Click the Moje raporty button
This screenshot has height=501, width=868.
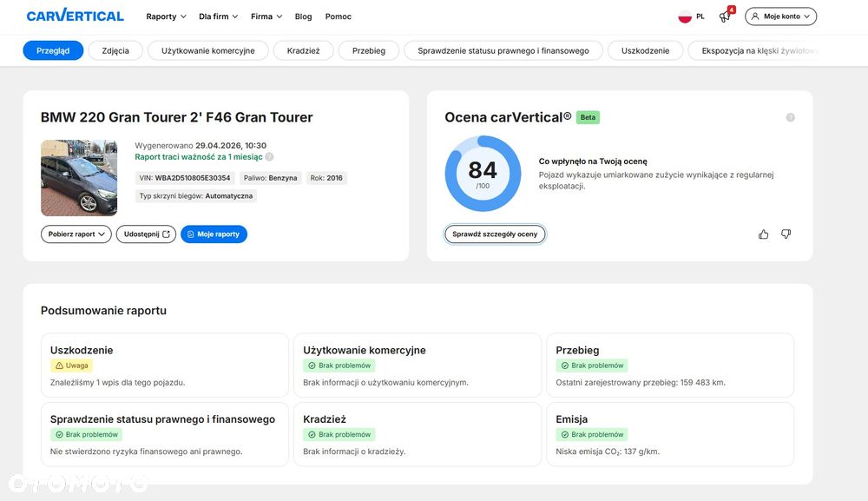214,234
